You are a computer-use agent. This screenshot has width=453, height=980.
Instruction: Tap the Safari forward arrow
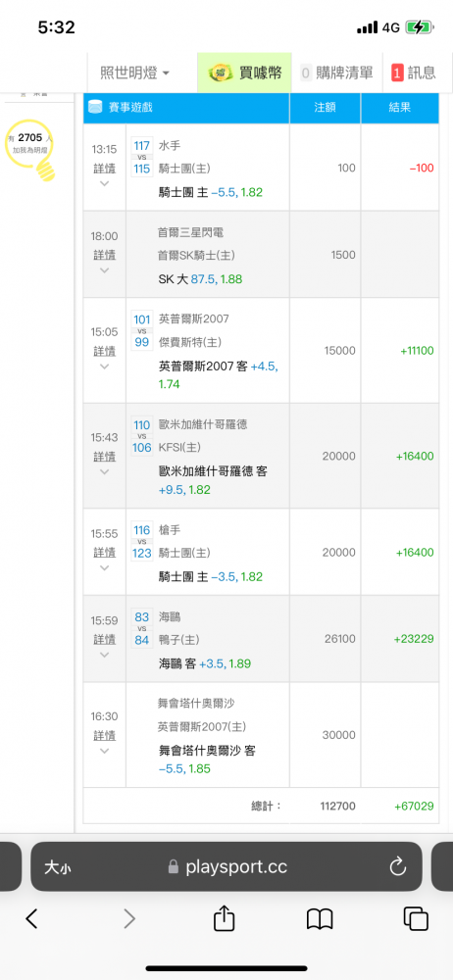click(128, 918)
